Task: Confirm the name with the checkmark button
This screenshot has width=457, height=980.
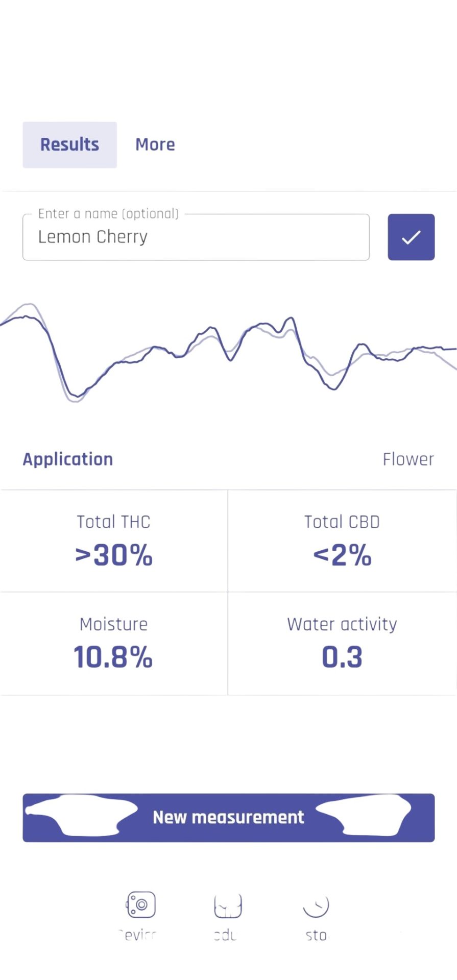Action: click(x=411, y=237)
